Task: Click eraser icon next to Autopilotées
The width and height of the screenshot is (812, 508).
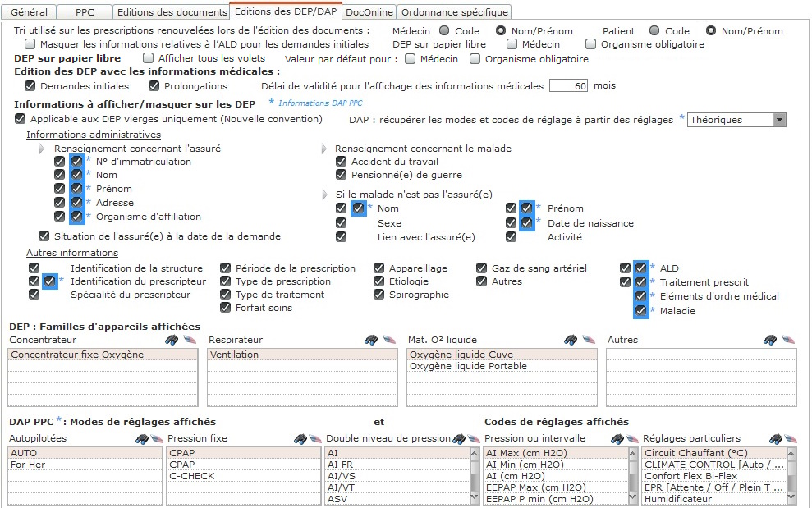Action: point(157,439)
